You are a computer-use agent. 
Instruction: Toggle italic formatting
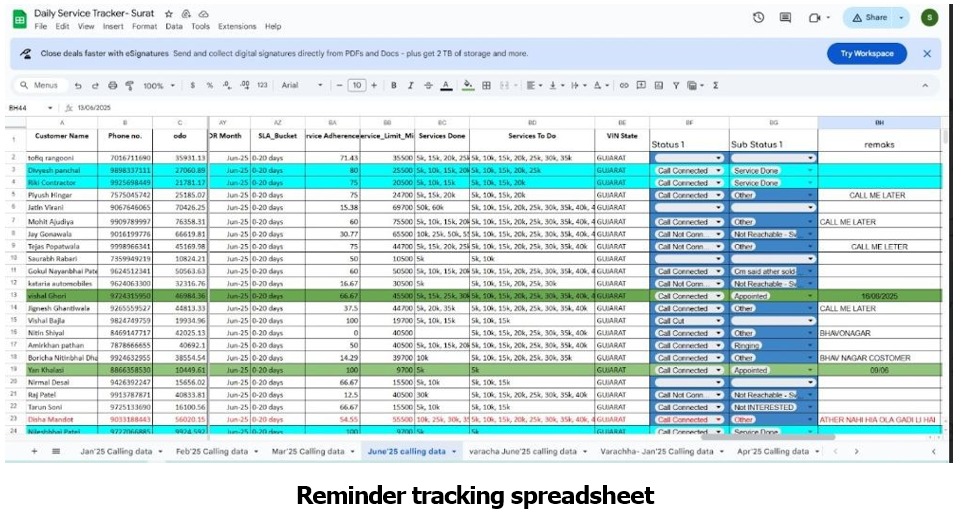click(x=410, y=86)
